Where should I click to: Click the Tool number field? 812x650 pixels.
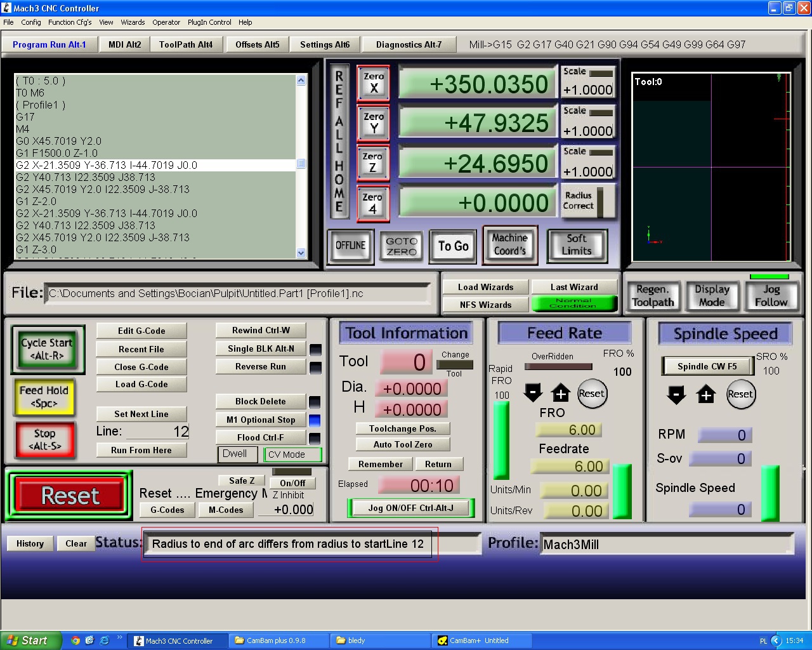click(406, 362)
